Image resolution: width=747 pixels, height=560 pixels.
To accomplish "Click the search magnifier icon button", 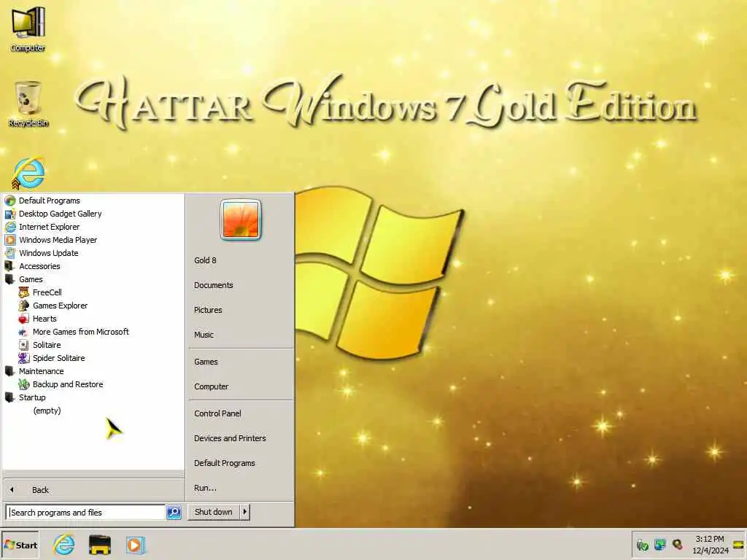I will pos(174,512).
